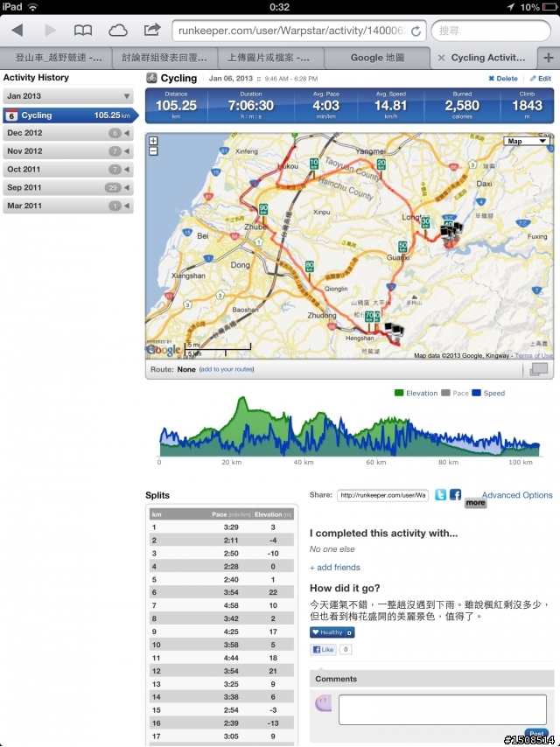560x747 pixels.
Task: Click Terms of Use on map
Action: click(533, 355)
